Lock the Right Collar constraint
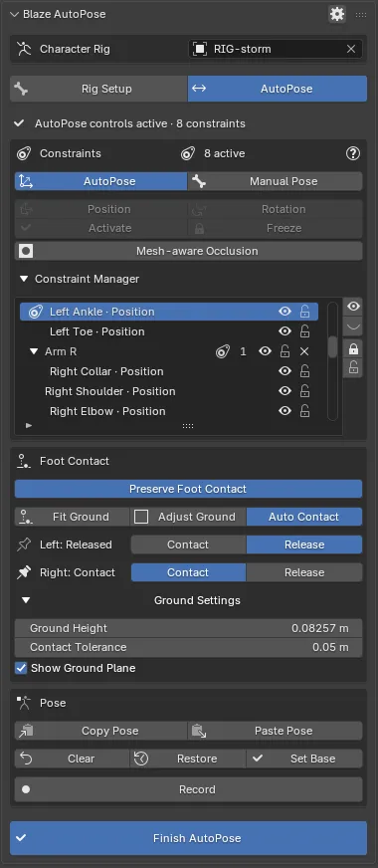378x868 pixels. tap(304, 371)
